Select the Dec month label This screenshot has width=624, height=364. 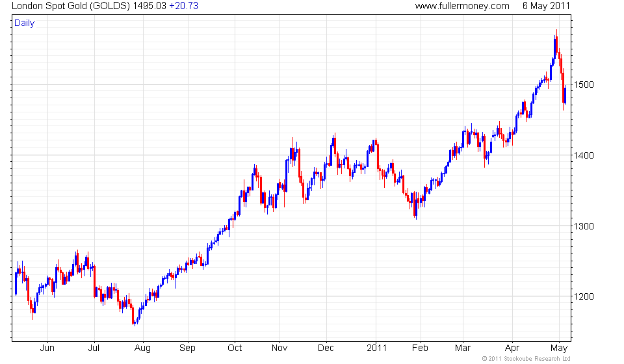pos(326,348)
